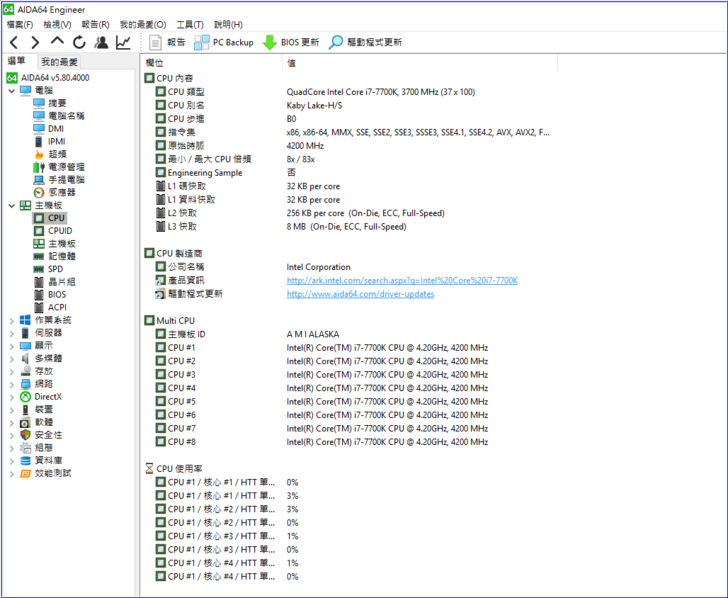Open the aida64.com driver-updates link
728x598 pixels.
click(x=360, y=294)
